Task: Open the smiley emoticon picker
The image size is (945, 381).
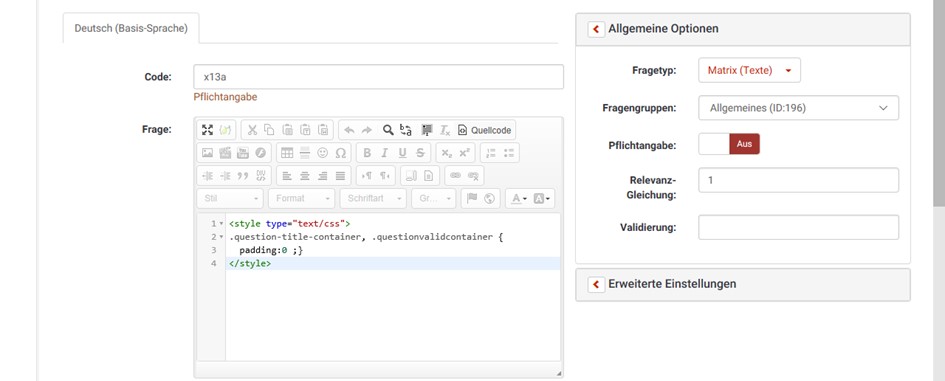Action: (x=322, y=153)
